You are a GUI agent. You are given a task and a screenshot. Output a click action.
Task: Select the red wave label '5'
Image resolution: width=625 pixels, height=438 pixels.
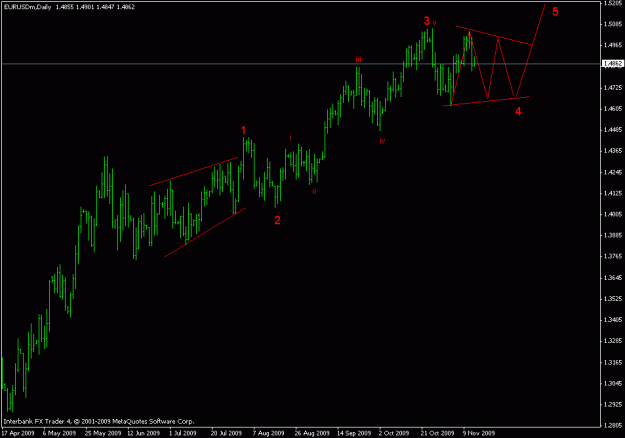555,12
